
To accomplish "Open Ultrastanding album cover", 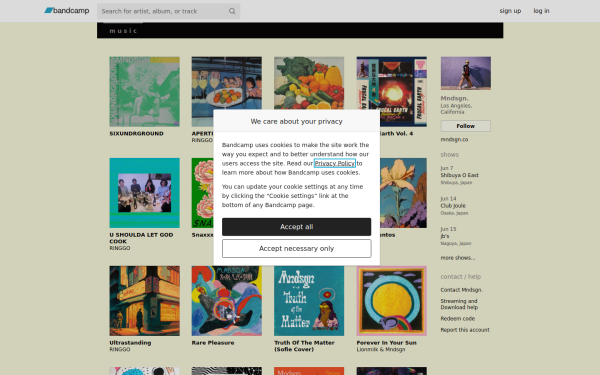I will [x=144, y=301].
